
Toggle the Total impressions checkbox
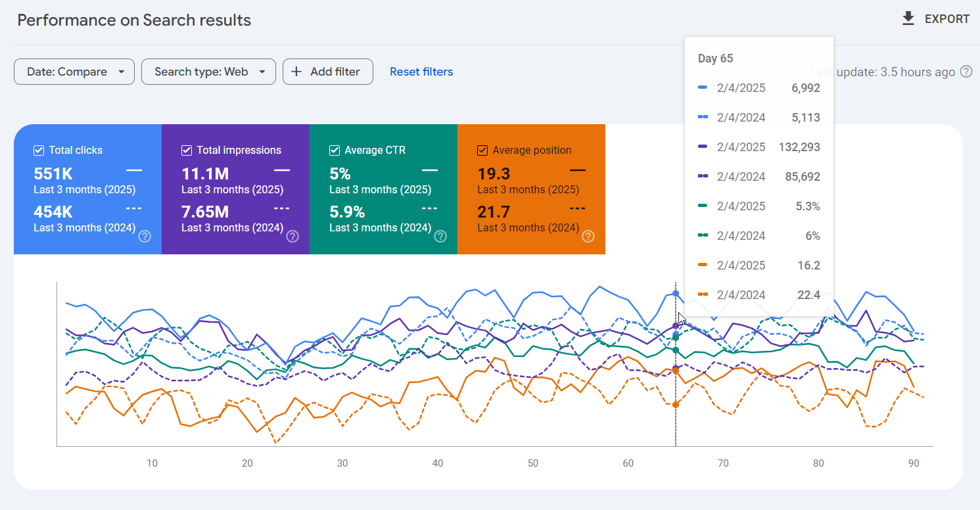tap(187, 151)
